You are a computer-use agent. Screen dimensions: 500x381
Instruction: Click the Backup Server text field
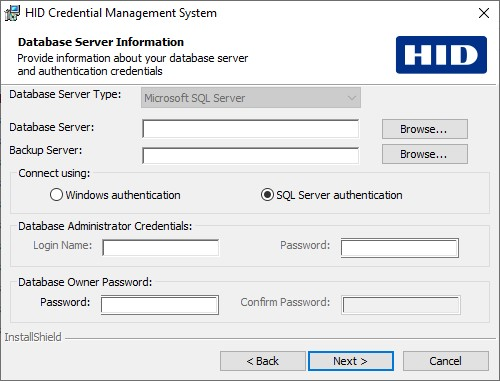coord(251,156)
